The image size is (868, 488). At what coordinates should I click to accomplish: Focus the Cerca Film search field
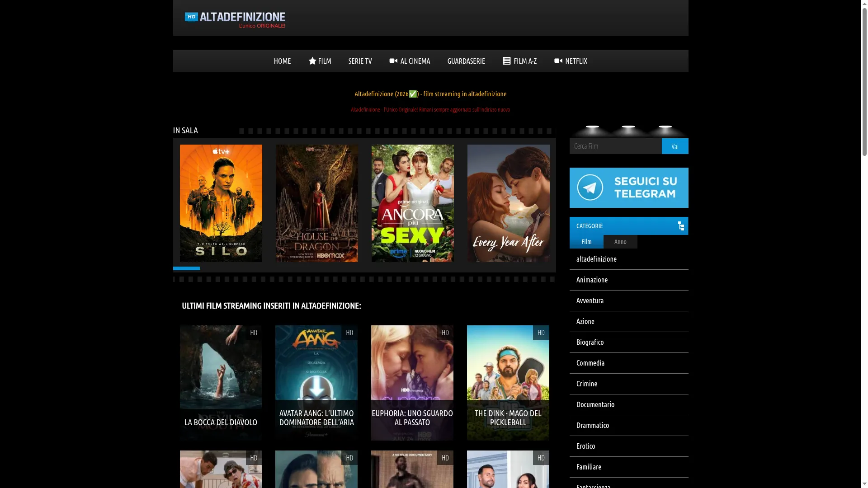(x=616, y=146)
